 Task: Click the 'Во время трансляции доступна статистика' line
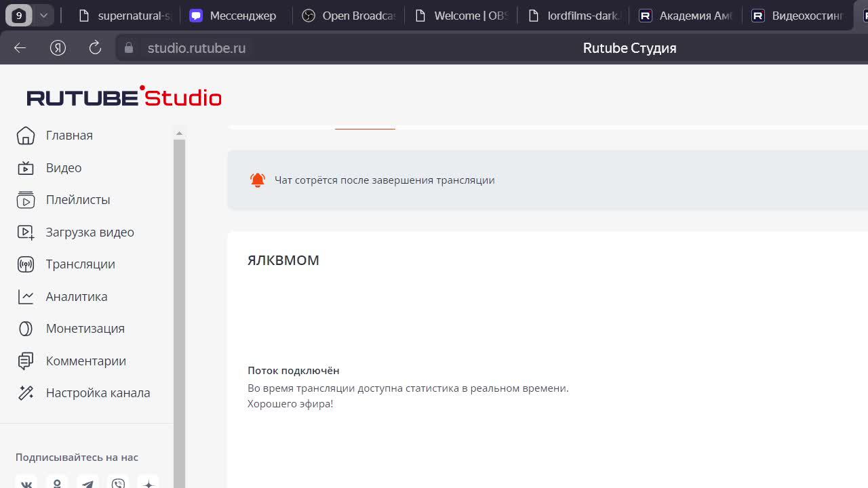(408, 388)
